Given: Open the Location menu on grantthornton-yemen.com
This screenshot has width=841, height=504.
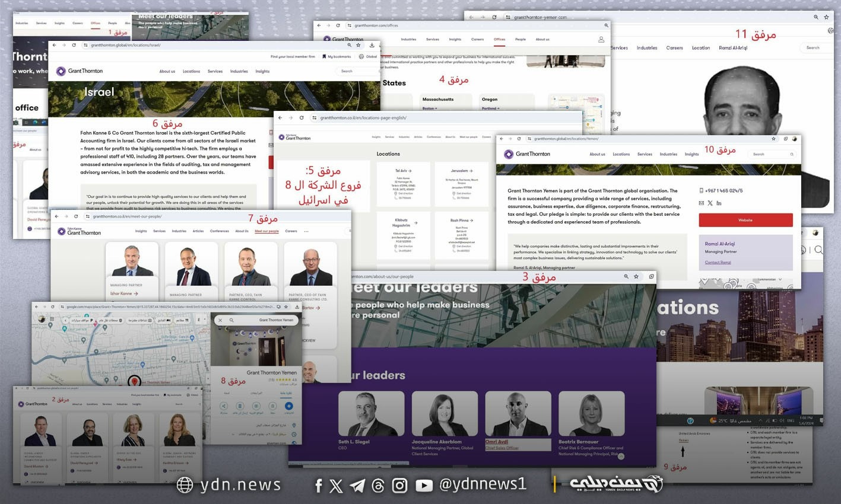Looking at the screenshot, I should click(701, 48).
